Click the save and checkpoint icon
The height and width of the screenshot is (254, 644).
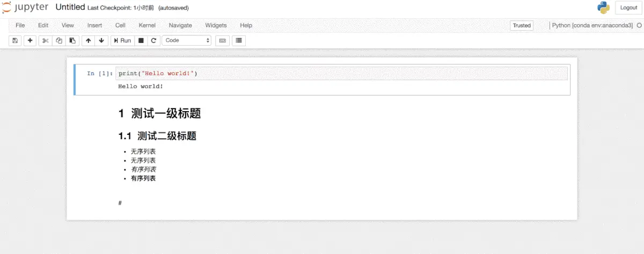pyautogui.click(x=15, y=40)
